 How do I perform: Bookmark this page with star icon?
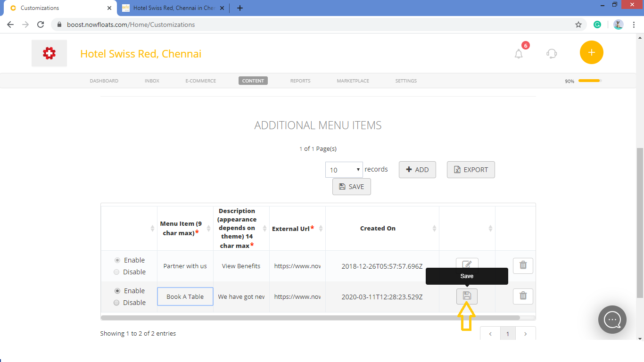(x=578, y=25)
